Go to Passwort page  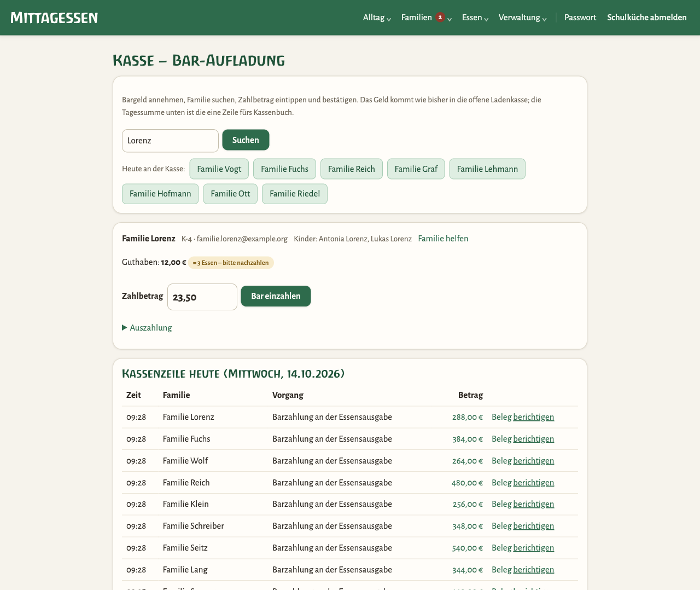pos(580,18)
